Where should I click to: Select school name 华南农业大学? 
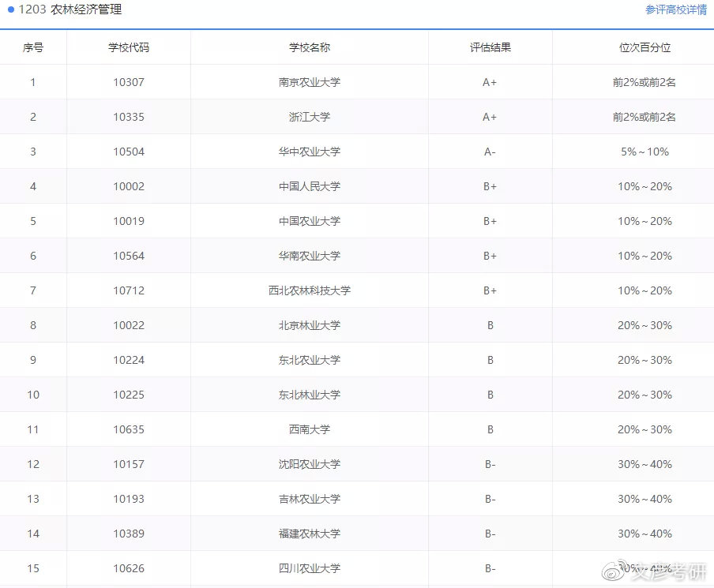point(310,256)
